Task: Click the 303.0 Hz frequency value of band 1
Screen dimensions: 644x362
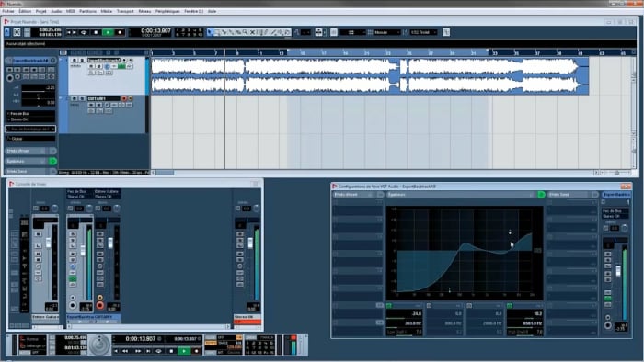Action: (x=413, y=323)
